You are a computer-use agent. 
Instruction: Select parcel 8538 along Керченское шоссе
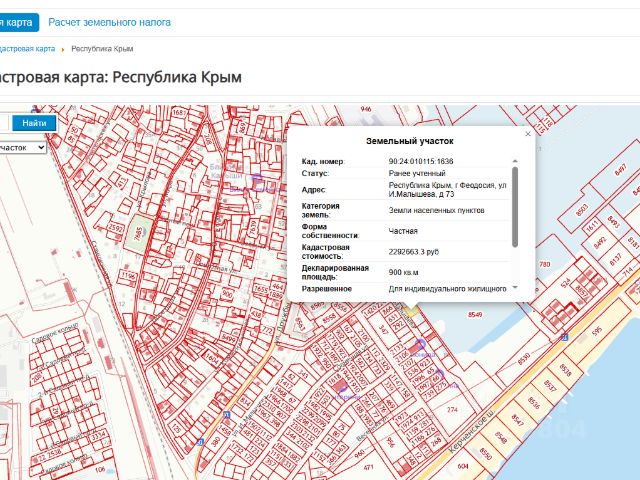pos(565,369)
